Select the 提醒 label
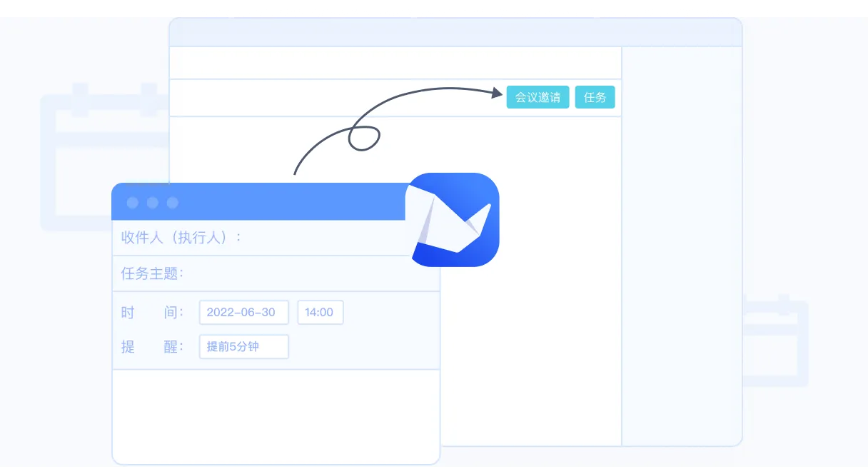Viewport: 868px width, 474px height. click(152, 347)
